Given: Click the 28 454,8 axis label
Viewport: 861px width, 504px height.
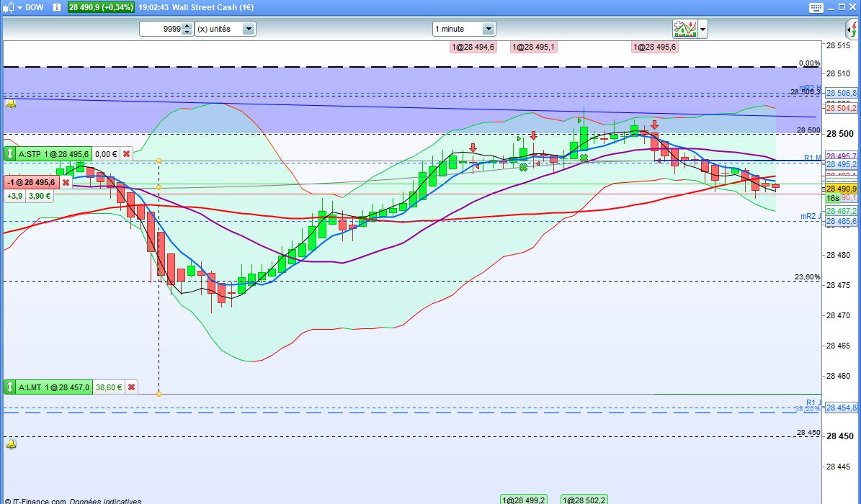Looking at the screenshot, I should pyautogui.click(x=842, y=408).
